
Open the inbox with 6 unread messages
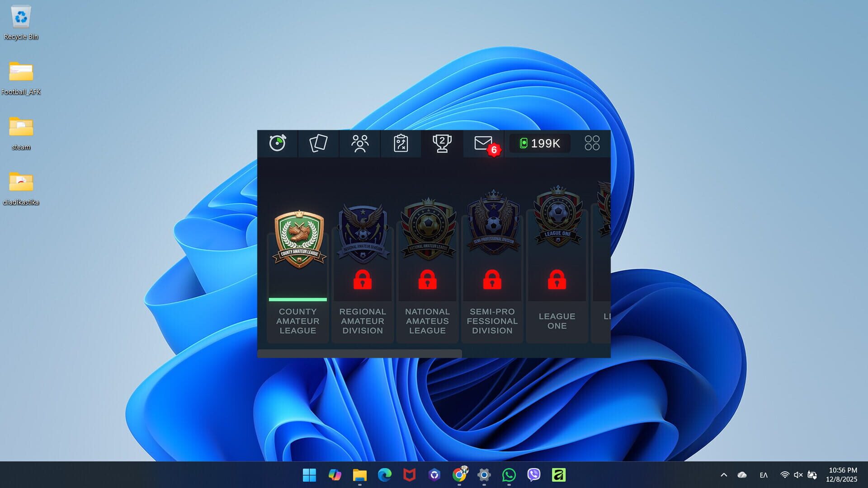pyautogui.click(x=483, y=144)
